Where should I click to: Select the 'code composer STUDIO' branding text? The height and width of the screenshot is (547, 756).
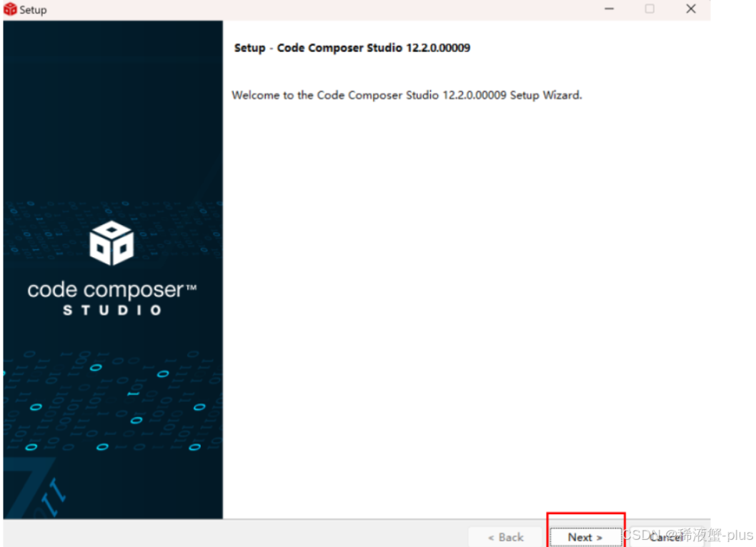pyautogui.click(x=111, y=295)
